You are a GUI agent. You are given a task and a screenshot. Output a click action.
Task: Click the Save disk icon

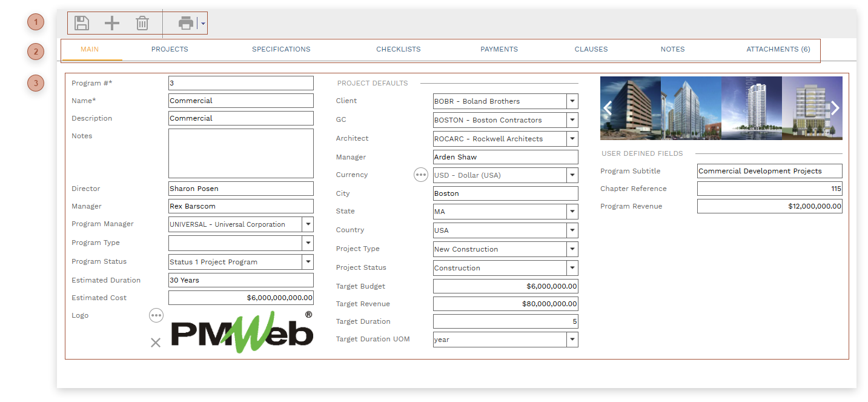pos(82,24)
